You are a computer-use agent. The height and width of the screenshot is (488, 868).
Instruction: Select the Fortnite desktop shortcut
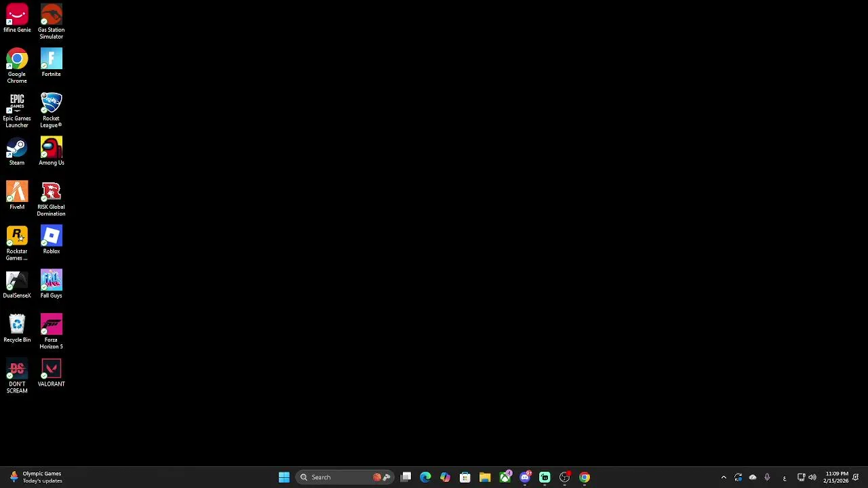[x=51, y=62]
